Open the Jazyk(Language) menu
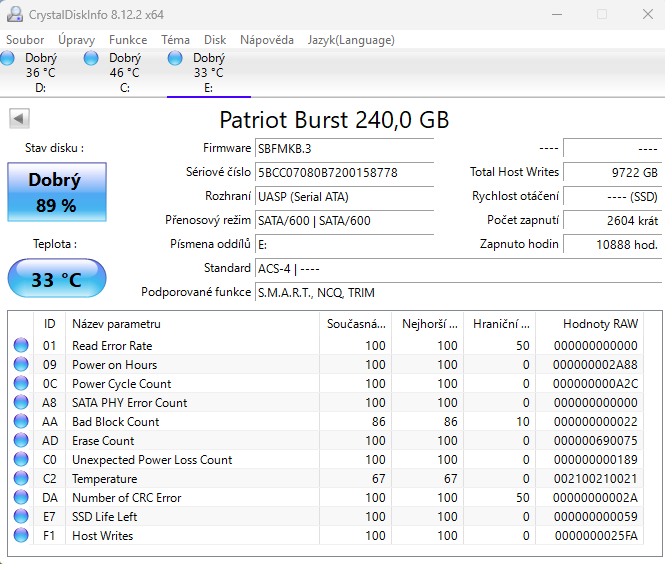The width and height of the screenshot is (665, 564). [x=351, y=40]
